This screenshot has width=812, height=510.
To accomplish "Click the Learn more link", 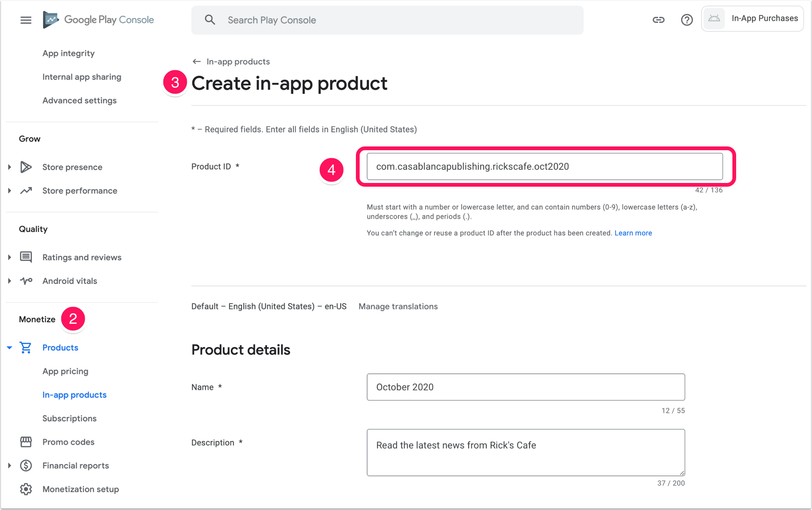I will [633, 233].
